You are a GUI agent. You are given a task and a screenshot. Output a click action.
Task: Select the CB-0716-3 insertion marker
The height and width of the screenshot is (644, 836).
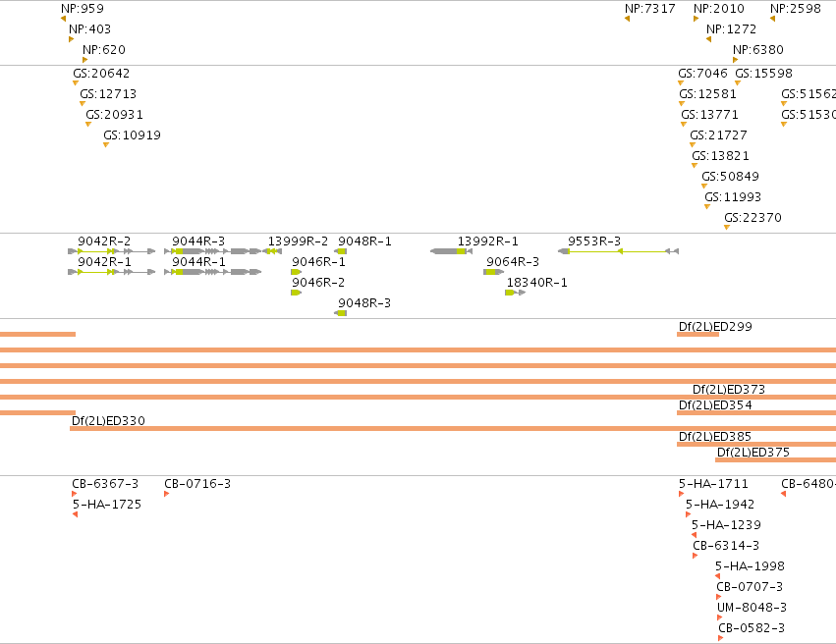coord(166,494)
